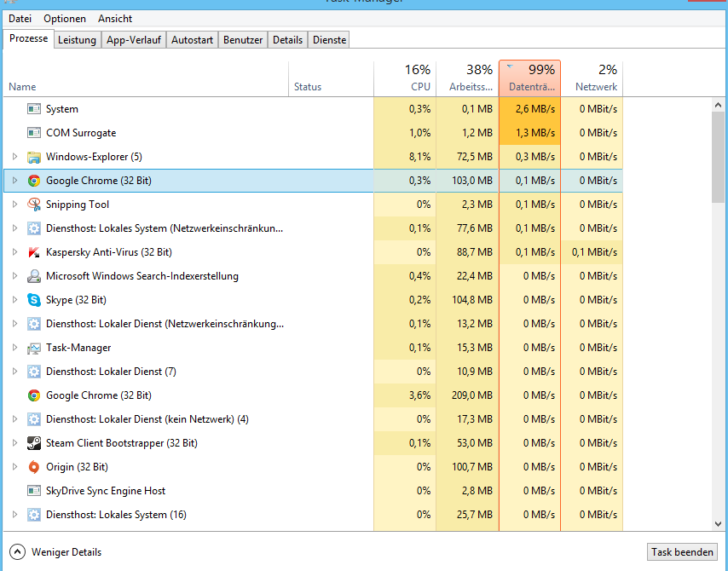
Task: Switch to the App-Verlauf tab
Action: 134,40
